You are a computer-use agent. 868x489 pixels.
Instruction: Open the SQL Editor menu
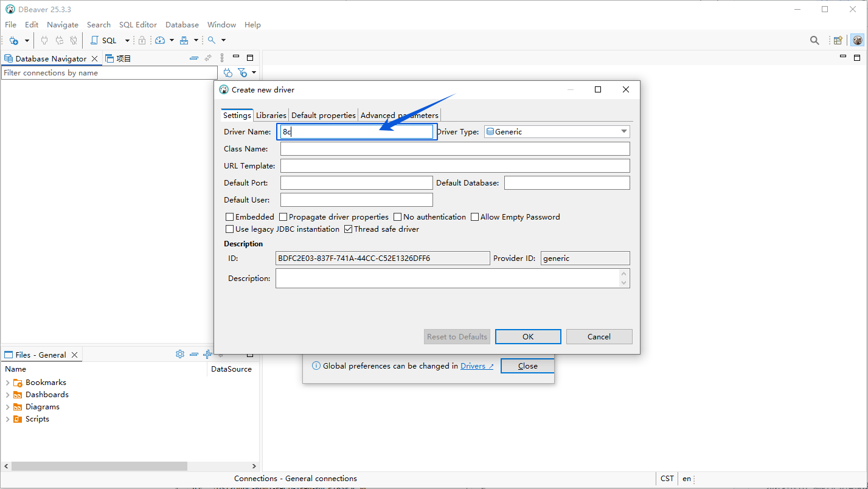point(138,25)
